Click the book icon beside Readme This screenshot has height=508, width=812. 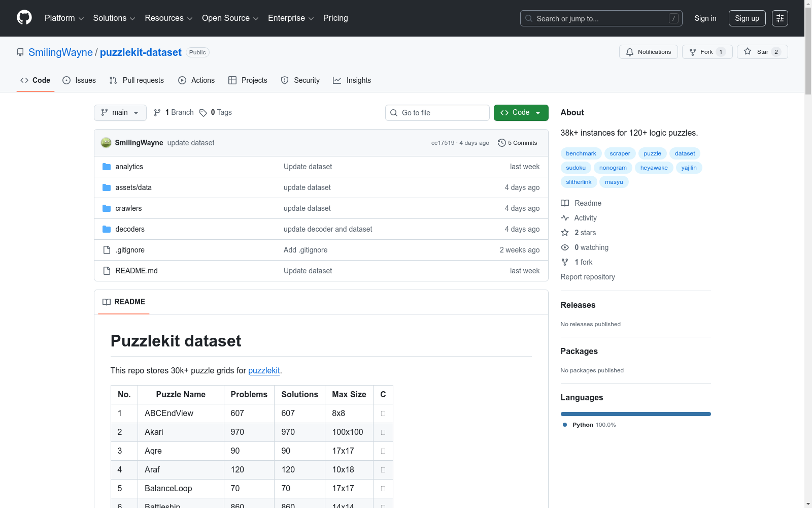click(565, 203)
